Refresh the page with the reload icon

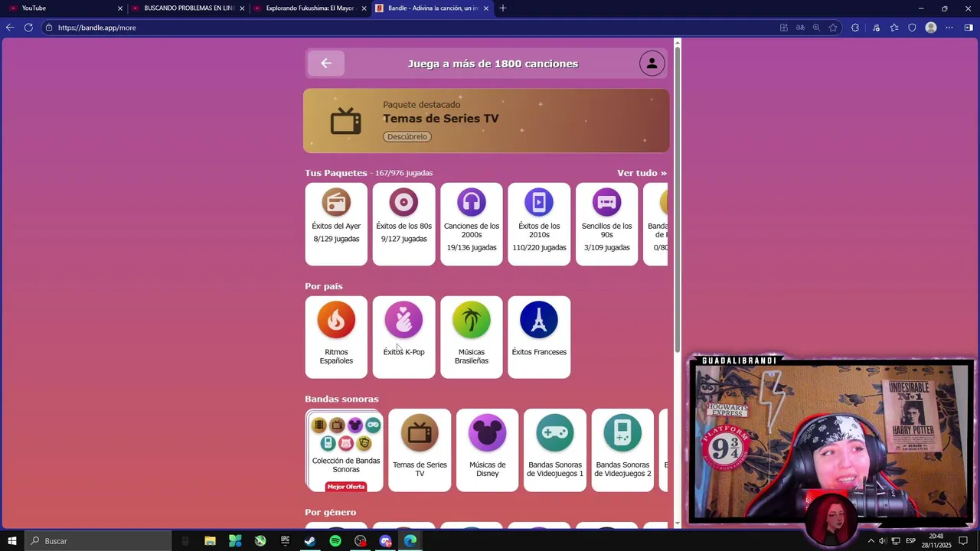(28, 28)
